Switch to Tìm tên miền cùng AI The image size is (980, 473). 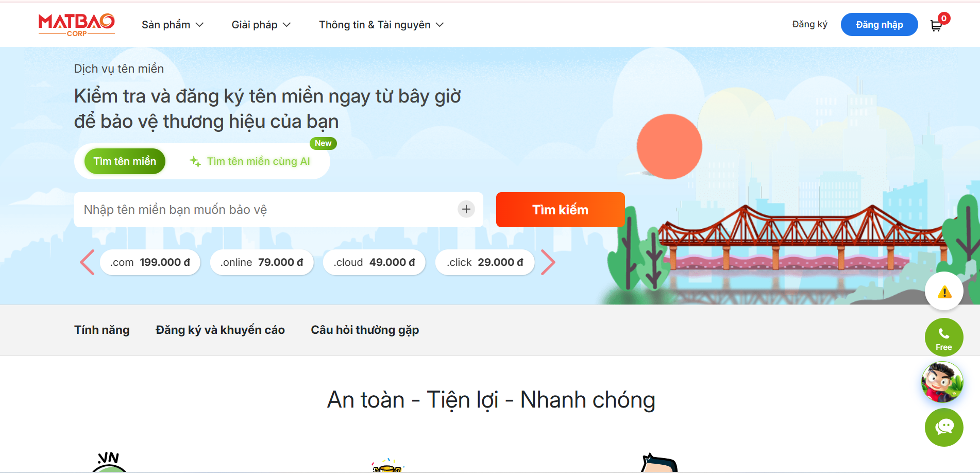tap(250, 161)
